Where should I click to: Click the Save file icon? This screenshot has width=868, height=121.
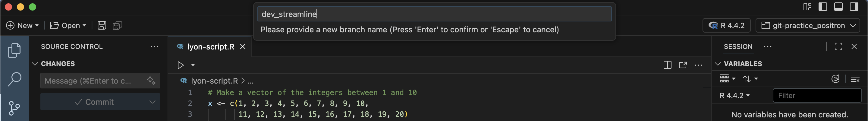click(x=102, y=26)
